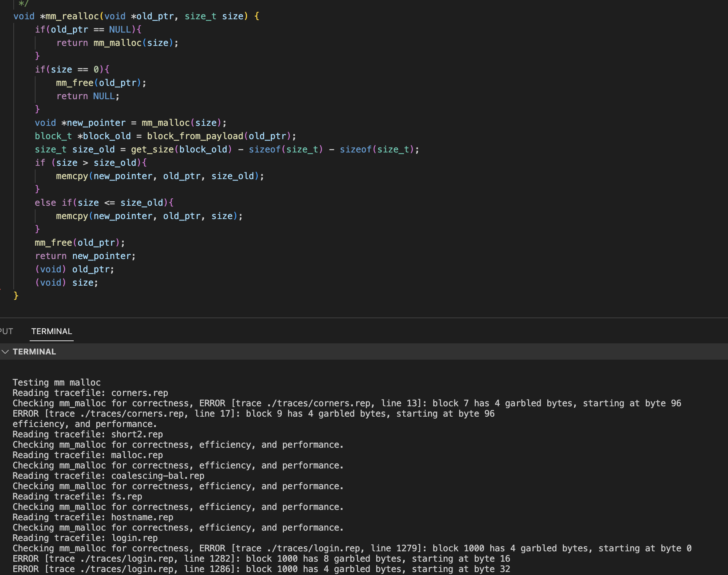The height and width of the screenshot is (575, 728).
Task: Click mm_free call above return new_pointer
Action: click(53, 243)
